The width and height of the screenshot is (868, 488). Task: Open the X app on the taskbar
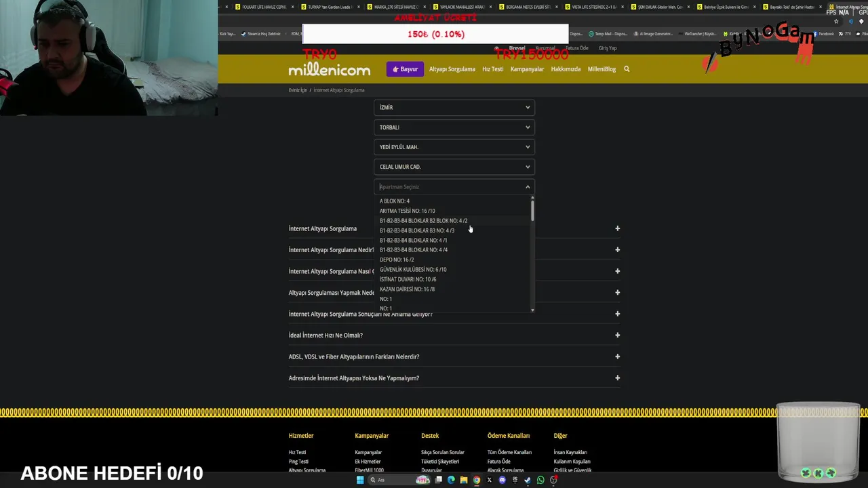click(x=489, y=480)
